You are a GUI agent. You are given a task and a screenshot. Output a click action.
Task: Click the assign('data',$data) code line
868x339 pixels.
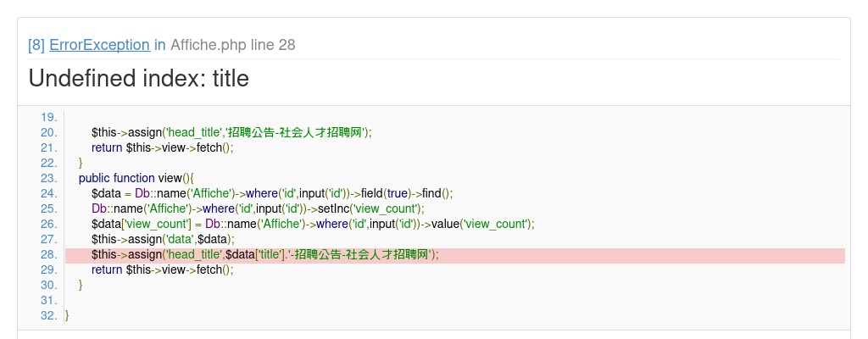click(x=163, y=239)
